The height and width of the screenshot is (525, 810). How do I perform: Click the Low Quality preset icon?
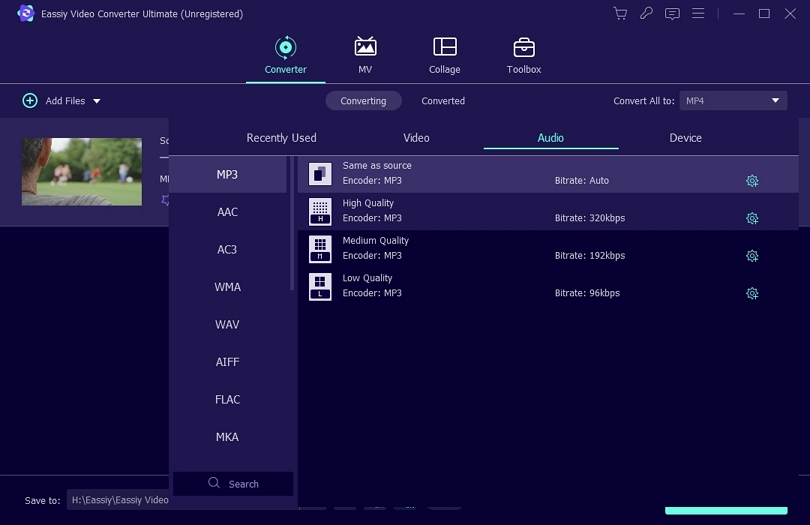click(320, 287)
